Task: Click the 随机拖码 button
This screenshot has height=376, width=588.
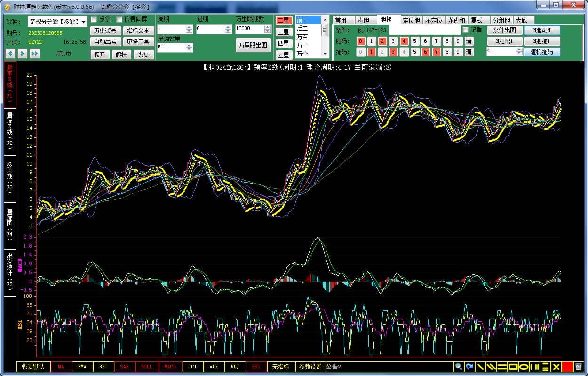Action: pyautogui.click(x=542, y=52)
